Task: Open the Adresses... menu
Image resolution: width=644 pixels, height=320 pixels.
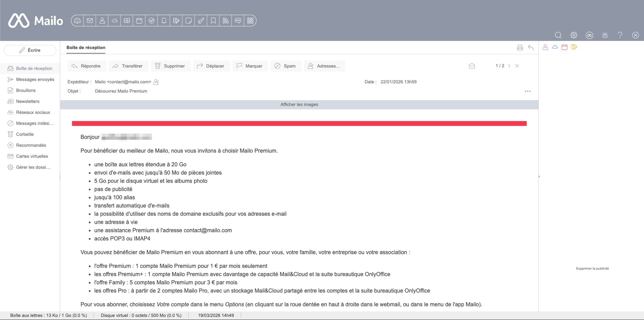Action: [324, 66]
